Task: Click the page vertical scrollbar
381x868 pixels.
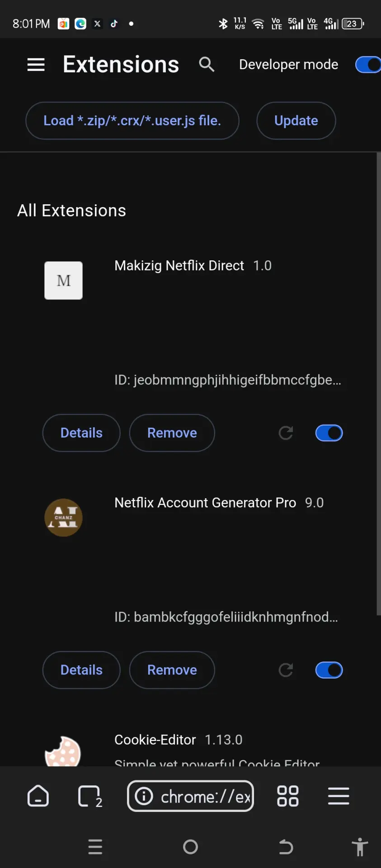Action: point(378,384)
